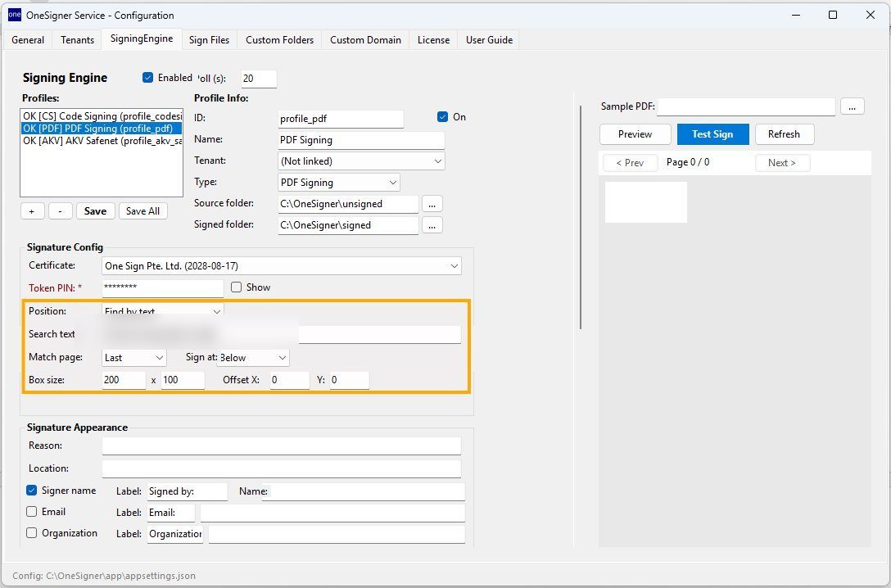Click the Location input field
The height and width of the screenshot is (588, 891).
click(x=281, y=468)
